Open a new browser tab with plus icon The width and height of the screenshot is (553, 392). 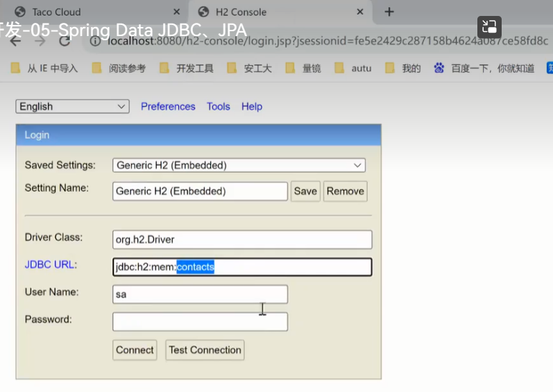pos(389,12)
